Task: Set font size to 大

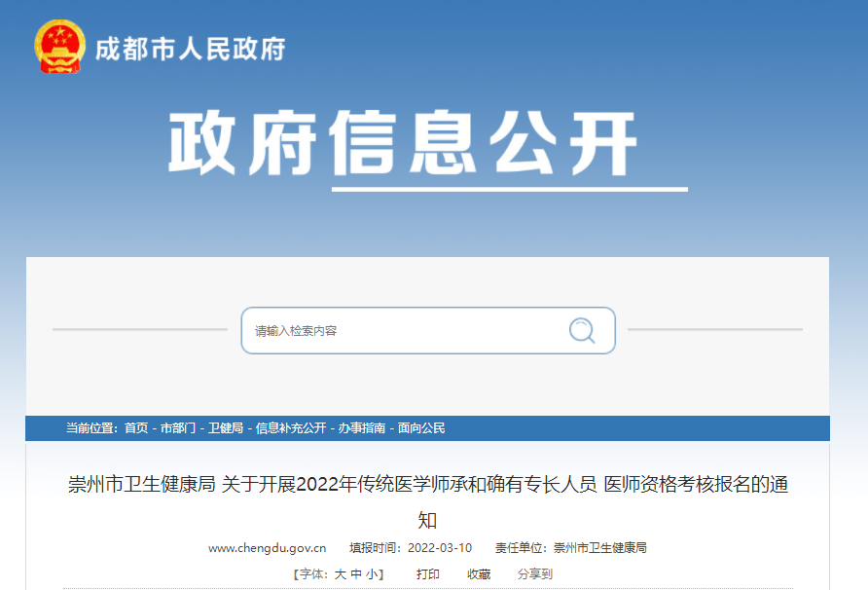Action: pos(341,574)
